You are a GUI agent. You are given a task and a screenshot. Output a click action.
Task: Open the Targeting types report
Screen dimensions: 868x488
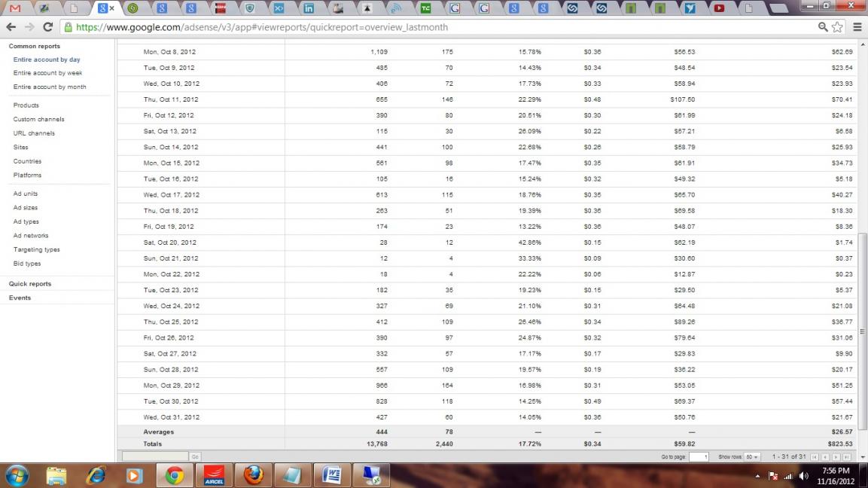pyautogui.click(x=37, y=250)
